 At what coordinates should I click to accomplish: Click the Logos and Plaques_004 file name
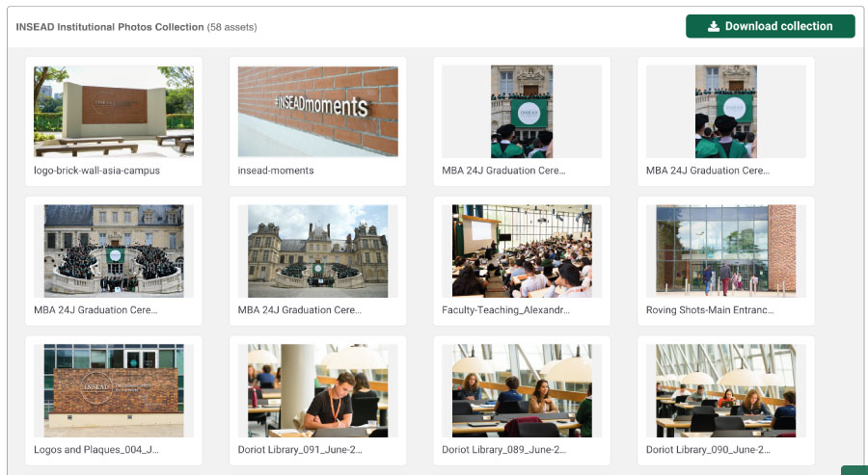tap(96, 449)
